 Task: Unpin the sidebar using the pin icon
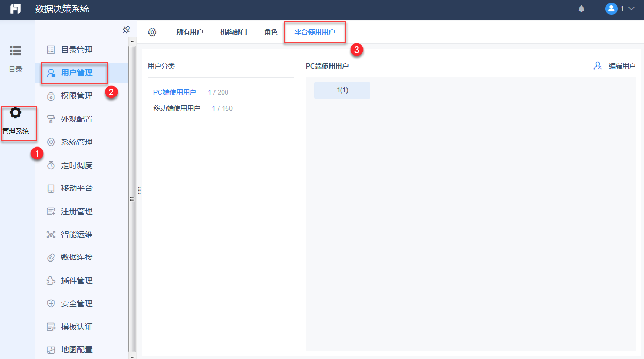click(x=126, y=29)
